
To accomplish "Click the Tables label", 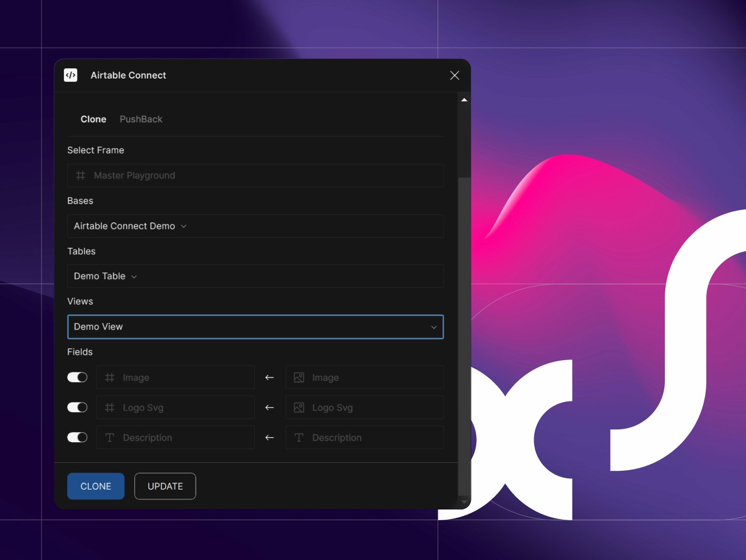I will click(81, 252).
